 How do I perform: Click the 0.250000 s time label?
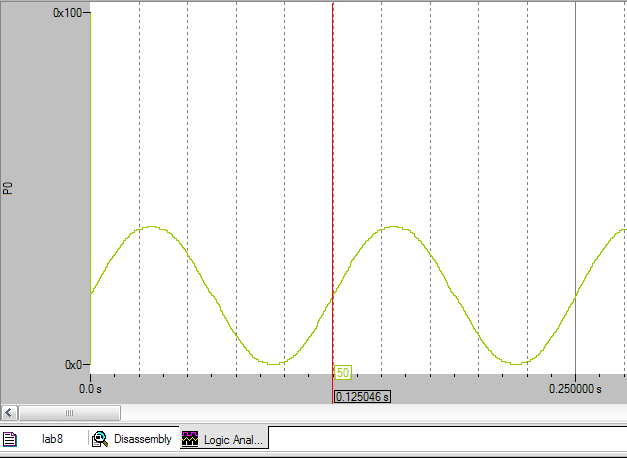[575, 389]
